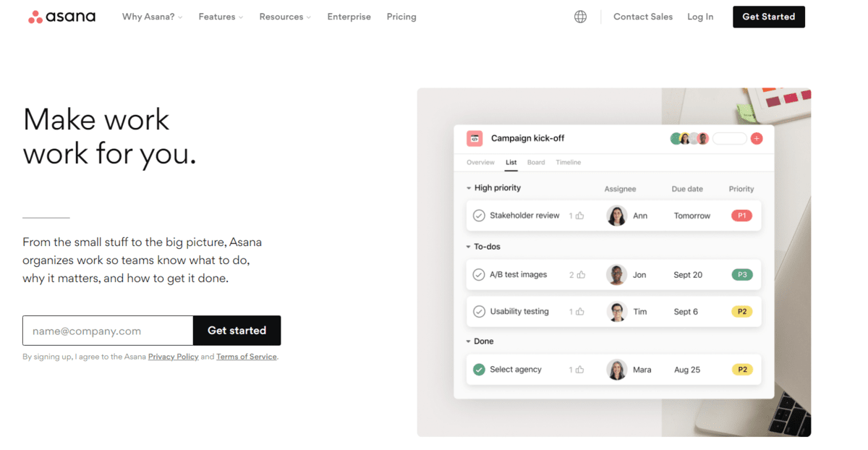Click the red P1 priority tag

point(742,216)
